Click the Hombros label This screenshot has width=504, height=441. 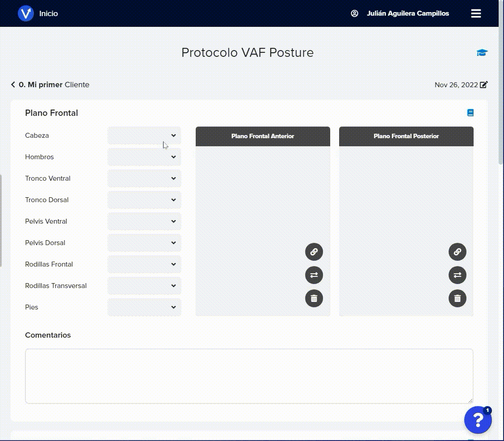pyautogui.click(x=39, y=157)
